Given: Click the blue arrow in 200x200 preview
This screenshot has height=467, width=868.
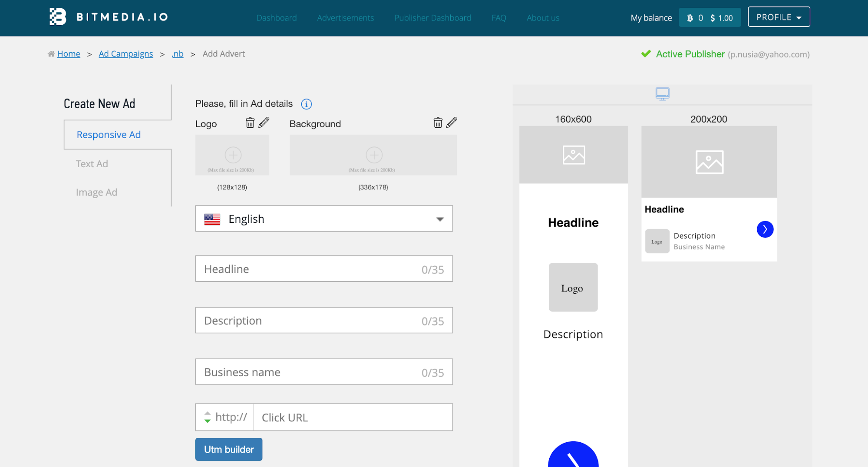Looking at the screenshot, I should [x=765, y=229].
